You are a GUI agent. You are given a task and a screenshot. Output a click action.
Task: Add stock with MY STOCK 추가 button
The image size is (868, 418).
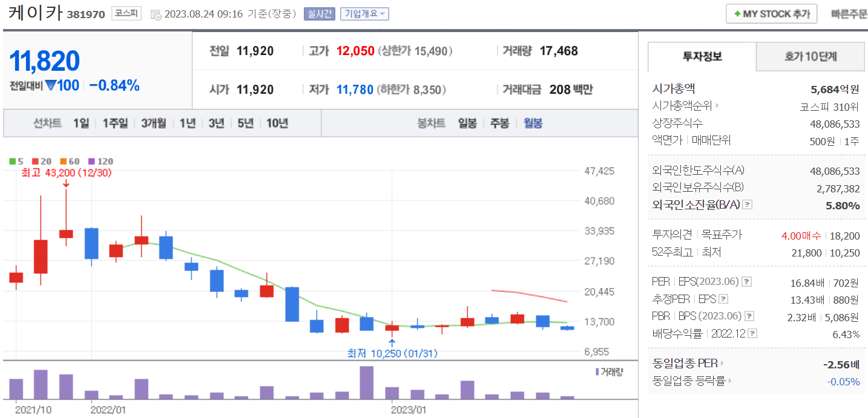tap(772, 14)
